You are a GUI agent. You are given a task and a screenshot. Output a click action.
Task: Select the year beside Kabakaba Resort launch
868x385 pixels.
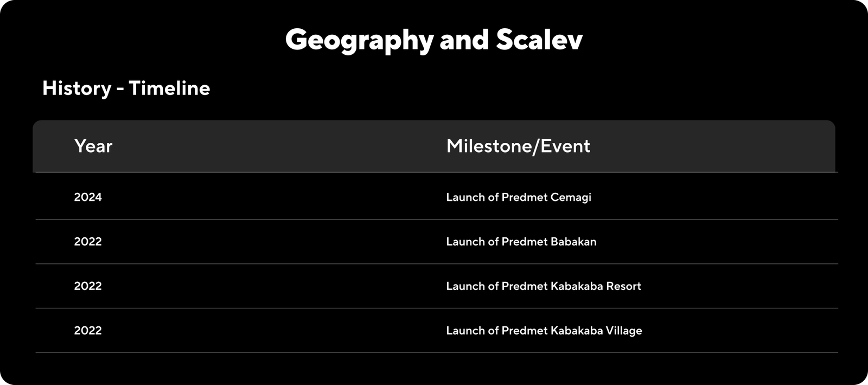[x=88, y=286]
